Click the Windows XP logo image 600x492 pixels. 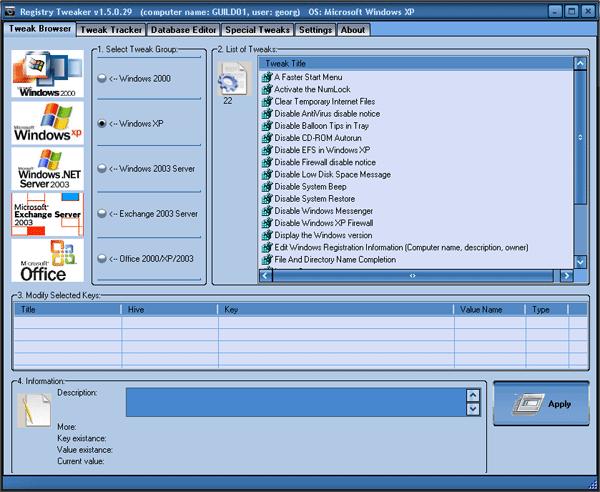[45, 123]
